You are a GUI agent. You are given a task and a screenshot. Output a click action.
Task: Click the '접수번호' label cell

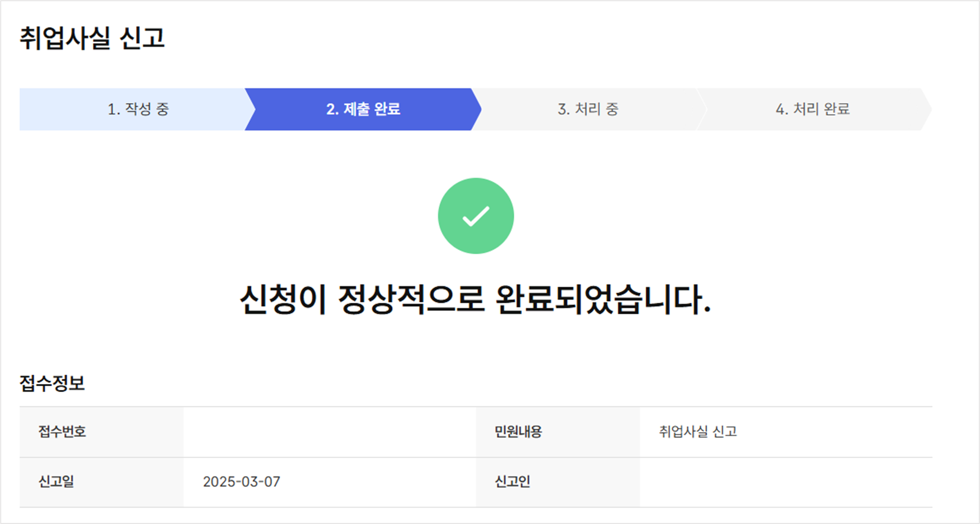[102, 432]
